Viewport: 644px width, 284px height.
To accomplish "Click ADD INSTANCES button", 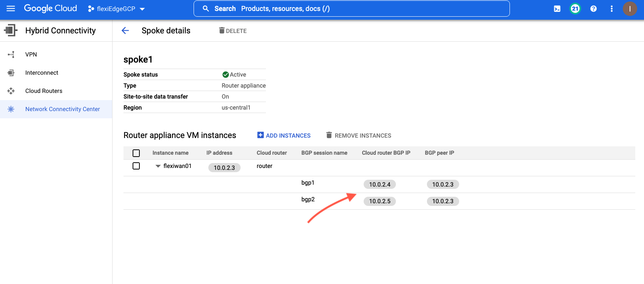I will click(284, 135).
